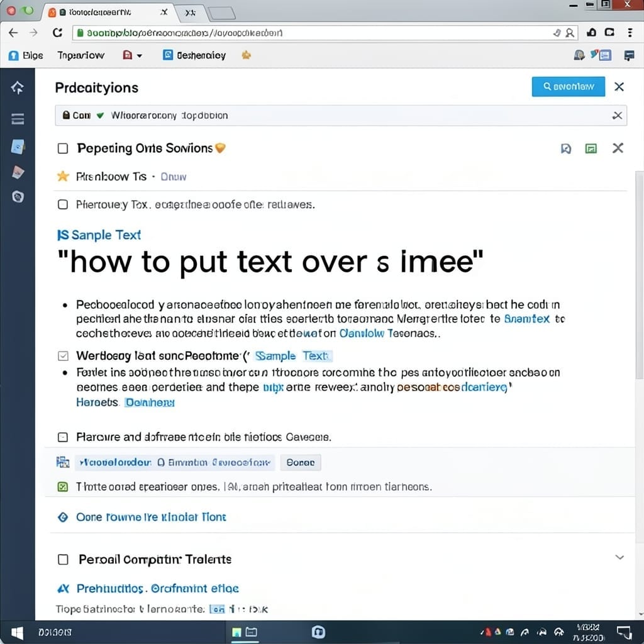
Task: Toggle the green checked box beside Tlhtte oorad
Action: [62, 487]
